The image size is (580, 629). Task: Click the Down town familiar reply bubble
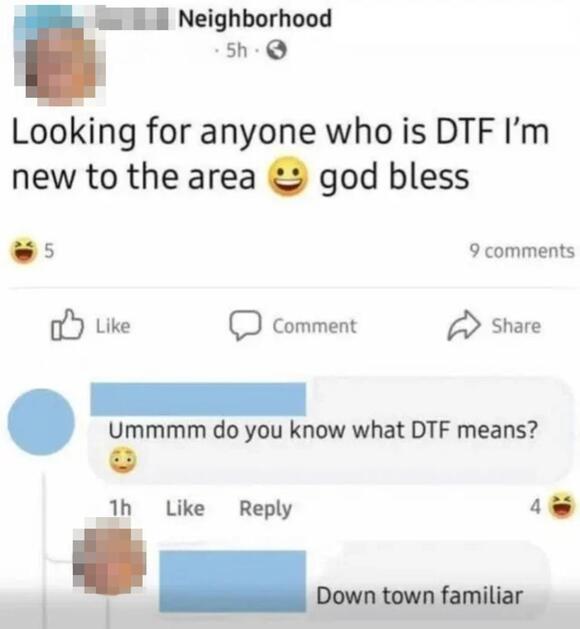(353, 582)
